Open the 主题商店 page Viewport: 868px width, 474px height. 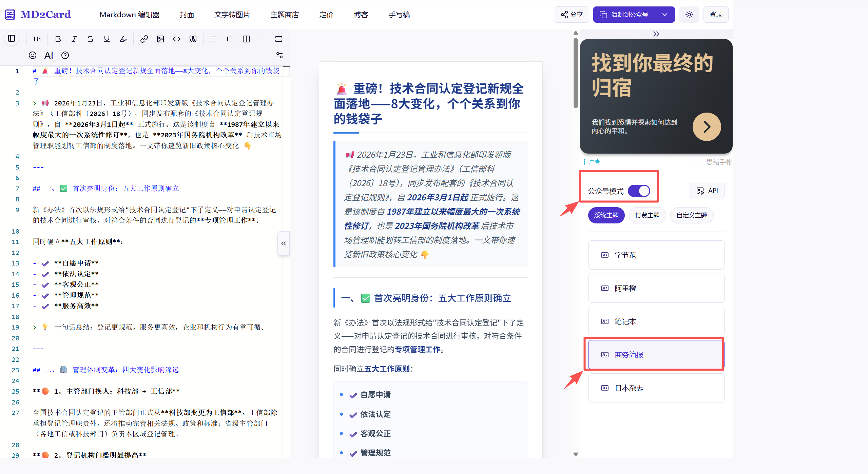tap(285, 15)
